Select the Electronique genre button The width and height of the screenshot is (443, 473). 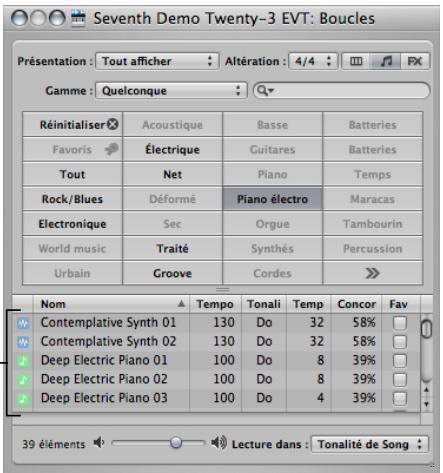[x=72, y=224]
